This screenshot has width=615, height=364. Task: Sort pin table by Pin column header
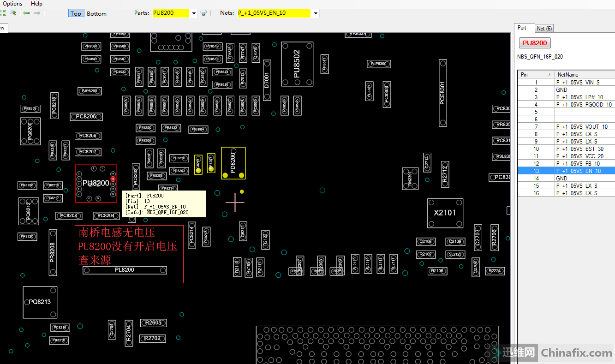click(535, 74)
